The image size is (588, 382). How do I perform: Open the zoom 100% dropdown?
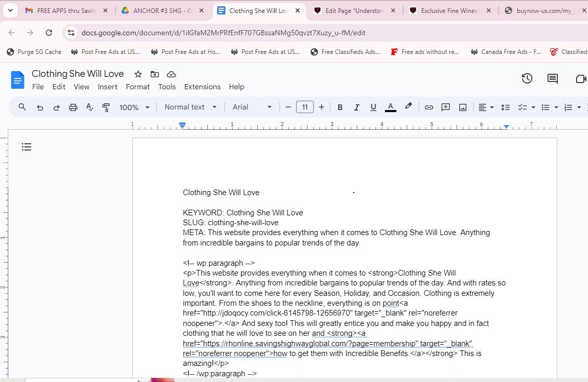pos(134,107)
